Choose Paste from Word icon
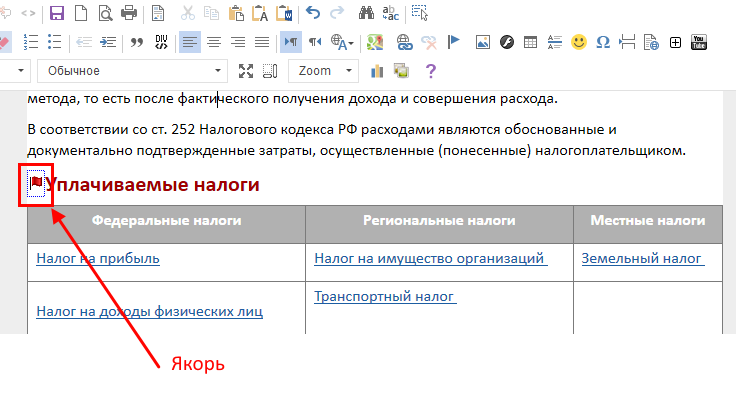 pos(284,13)
